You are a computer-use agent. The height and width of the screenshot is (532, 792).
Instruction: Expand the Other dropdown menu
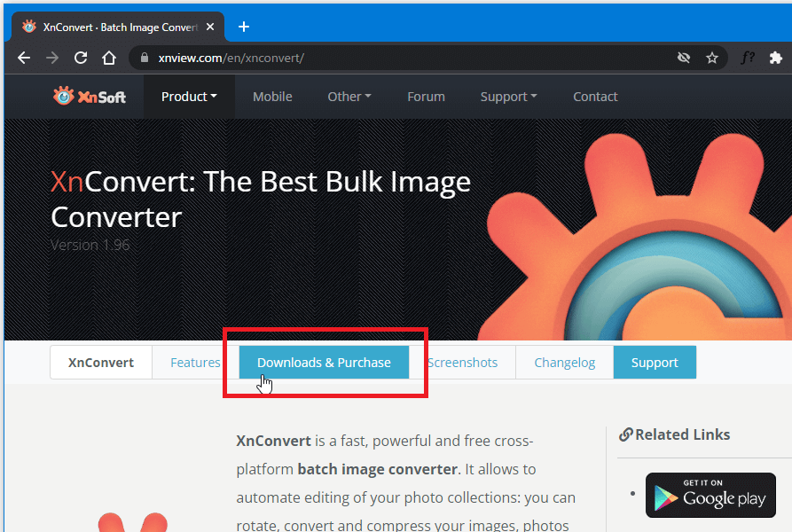(x=349, y=97)
